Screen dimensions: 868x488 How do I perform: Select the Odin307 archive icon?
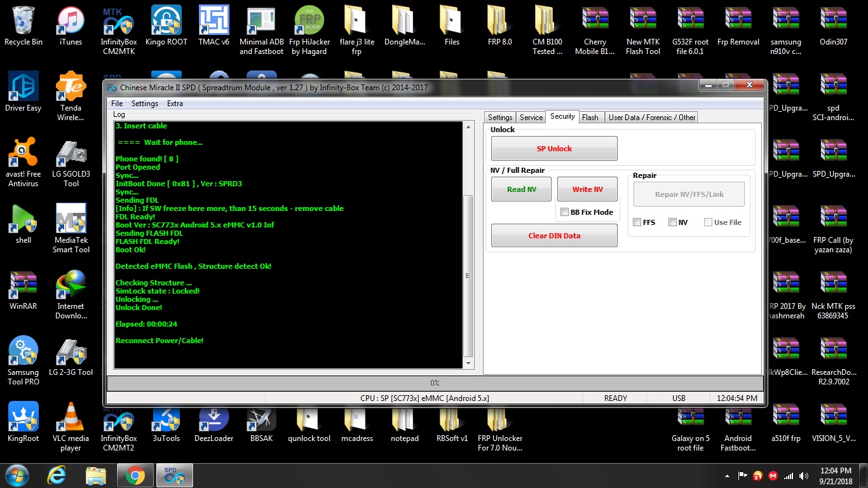tap(834, 27)
